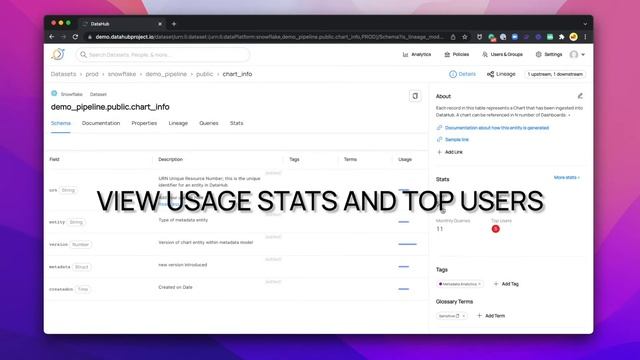
Task: Click the Chrome profile avatar
Action: pyautogui.click(x=573, y=37)
